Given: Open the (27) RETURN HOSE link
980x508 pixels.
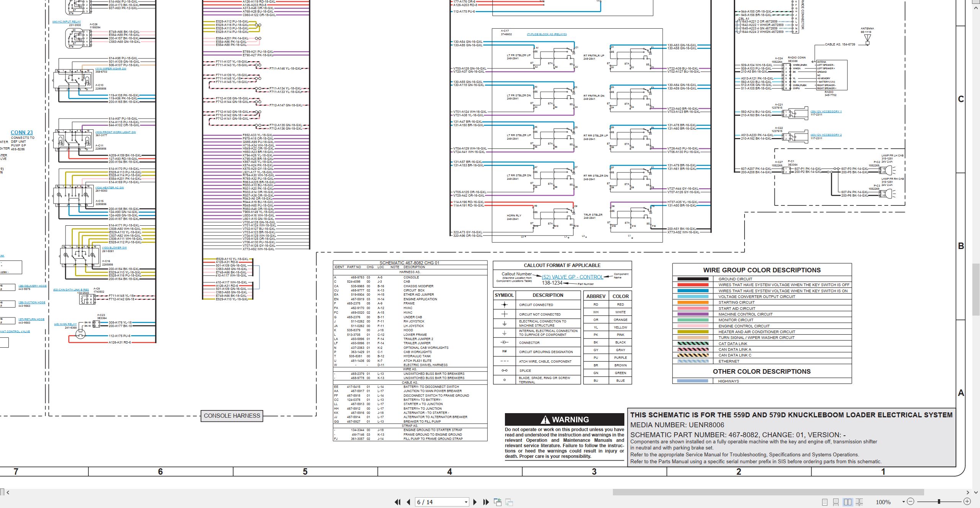Looking at the screenshot, I should point(32,319).
